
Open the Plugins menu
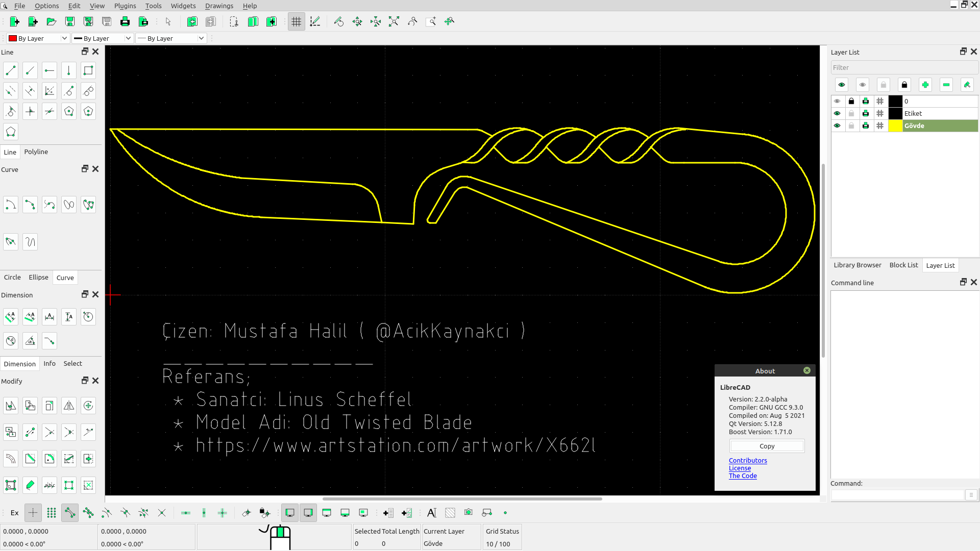click(125, 6)
